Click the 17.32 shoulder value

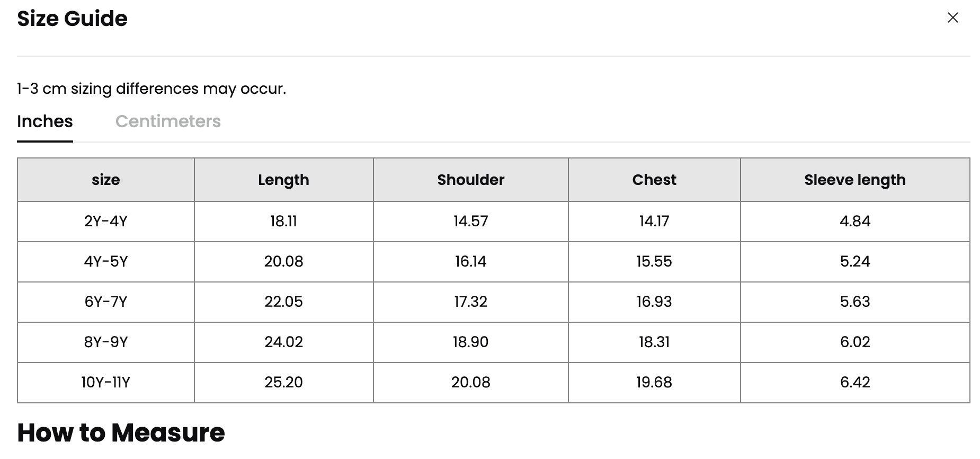(470, 302)
